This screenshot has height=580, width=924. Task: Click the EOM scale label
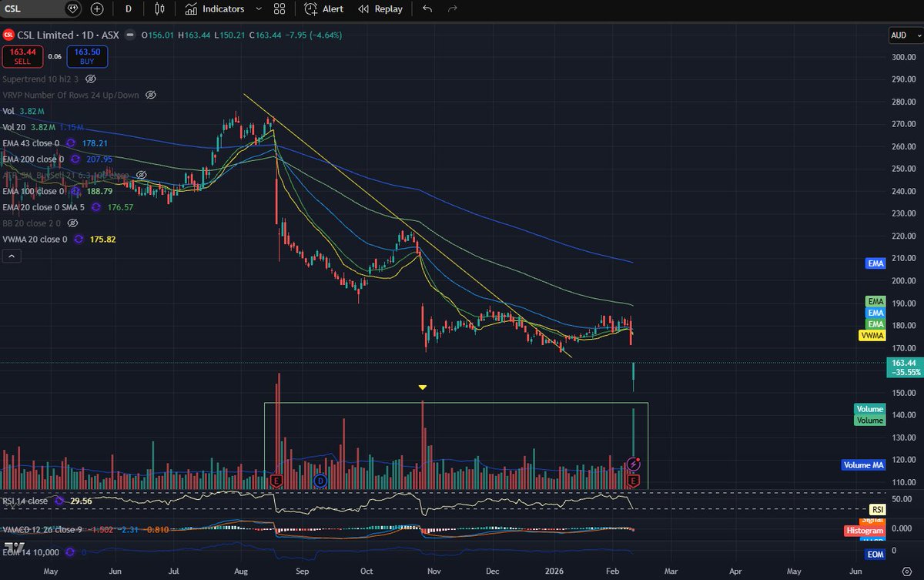click(876, 554)
